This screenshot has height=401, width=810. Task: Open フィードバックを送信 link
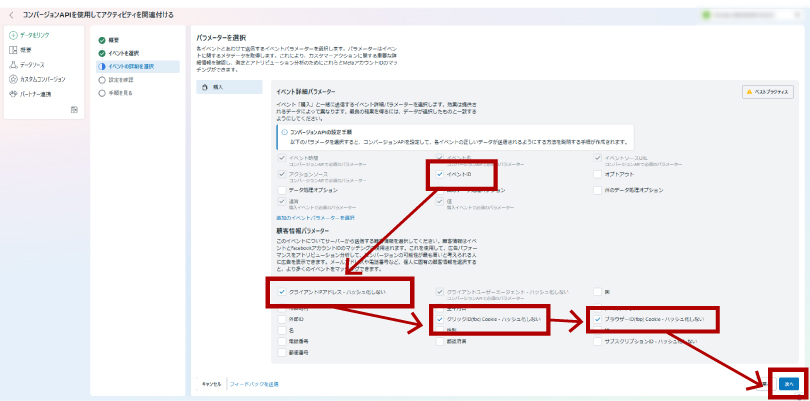point(254,384)
